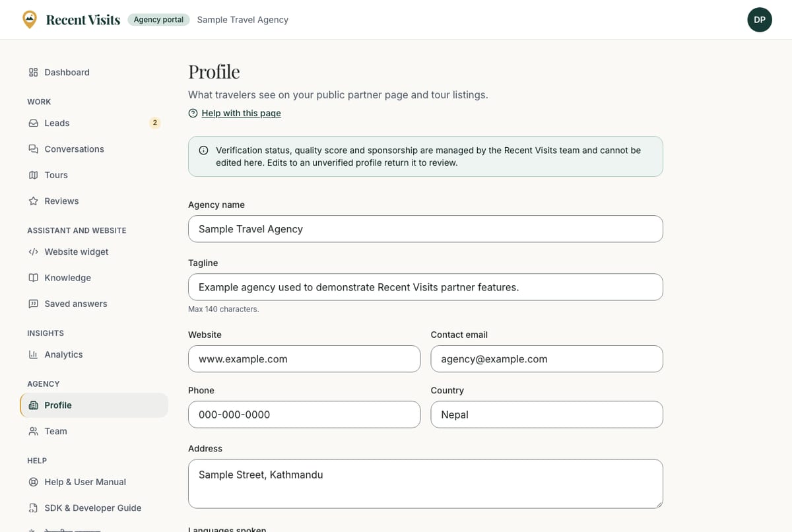Click the Recent Visits pin logo icon
792x532 pixels.
[30, 20]
